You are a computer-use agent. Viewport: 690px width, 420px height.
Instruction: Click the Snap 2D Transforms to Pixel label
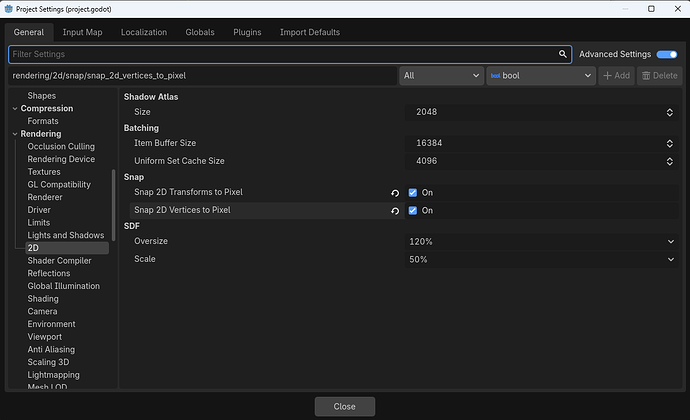point(188,192)
